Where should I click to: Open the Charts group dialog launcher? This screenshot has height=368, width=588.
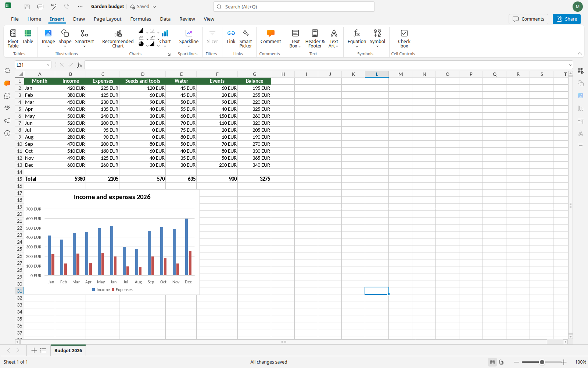coord(169,54)
